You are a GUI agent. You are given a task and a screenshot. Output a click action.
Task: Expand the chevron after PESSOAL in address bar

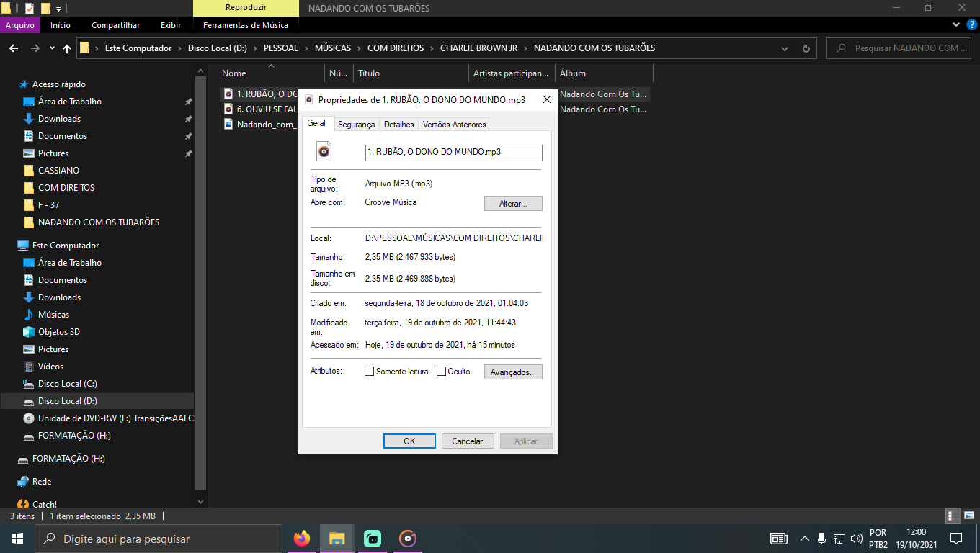coord(306,48)
